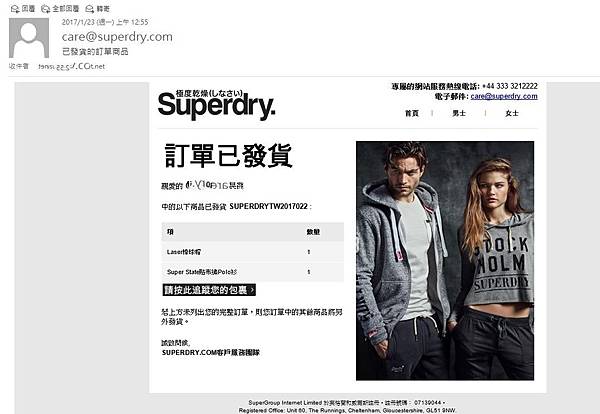600x414 pixels.
Task: Click 請按此追蹤您的包裹 tracking button
Action: click(209, 290)
